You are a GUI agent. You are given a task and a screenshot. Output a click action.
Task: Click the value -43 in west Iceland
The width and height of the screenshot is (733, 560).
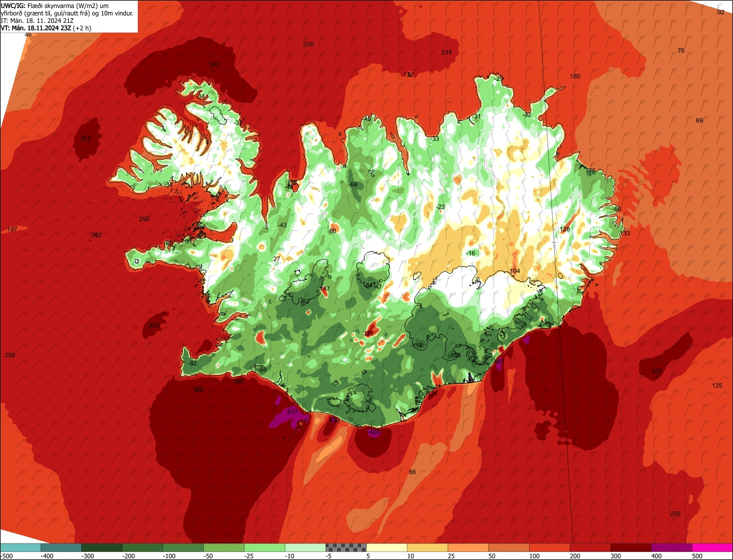coord(282,225)
